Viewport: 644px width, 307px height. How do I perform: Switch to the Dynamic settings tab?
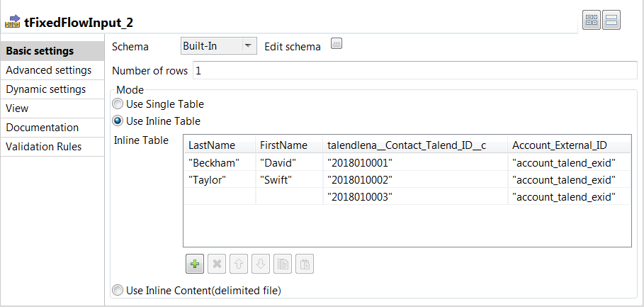46,89
